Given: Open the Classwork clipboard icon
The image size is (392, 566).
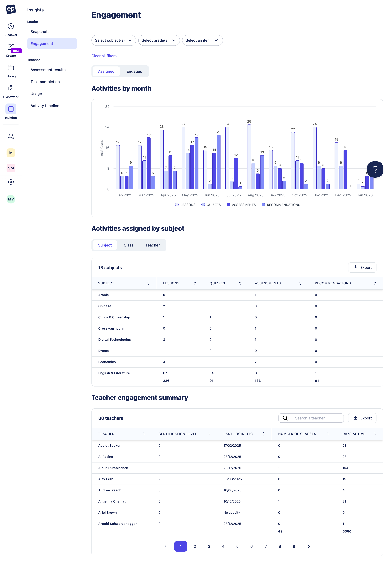Looking at the screenshot, I should [11, 89].
